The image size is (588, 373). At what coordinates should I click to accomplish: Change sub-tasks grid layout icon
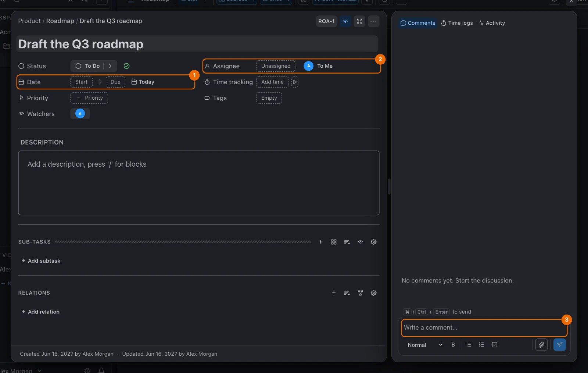(x=334, y=242)
